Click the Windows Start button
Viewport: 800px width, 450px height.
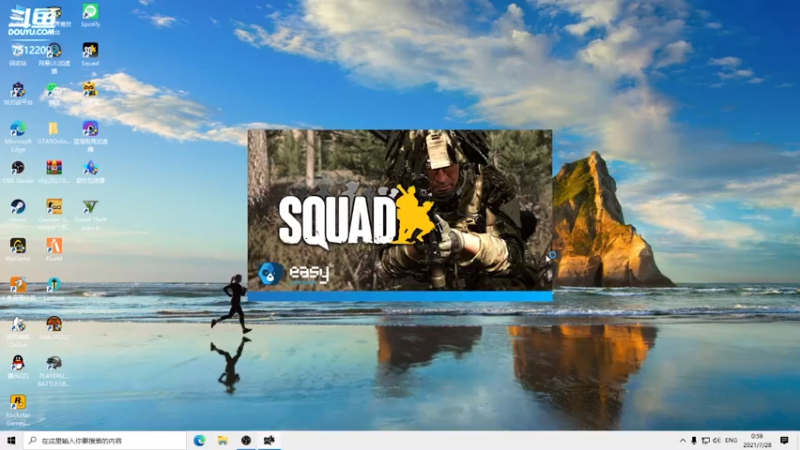(11, 440)
